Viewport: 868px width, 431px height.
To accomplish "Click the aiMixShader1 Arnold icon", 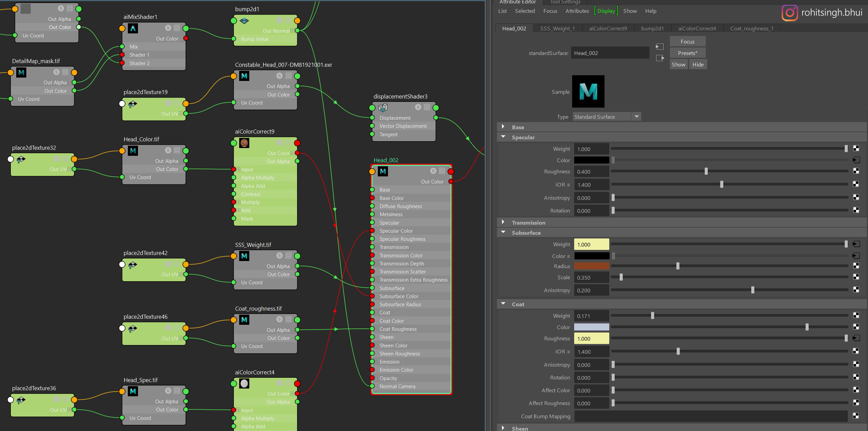I will tap(133, 29).
